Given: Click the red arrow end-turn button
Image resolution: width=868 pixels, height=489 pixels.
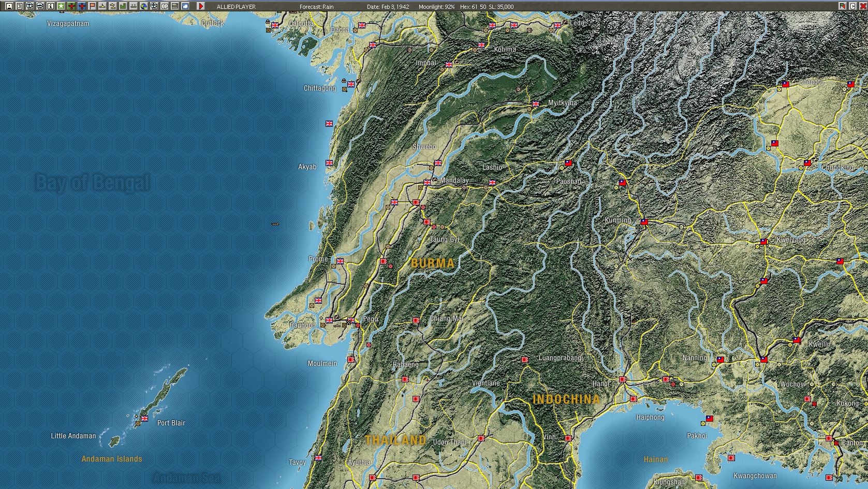Looking at the screenshot, I should pos(201,6).
